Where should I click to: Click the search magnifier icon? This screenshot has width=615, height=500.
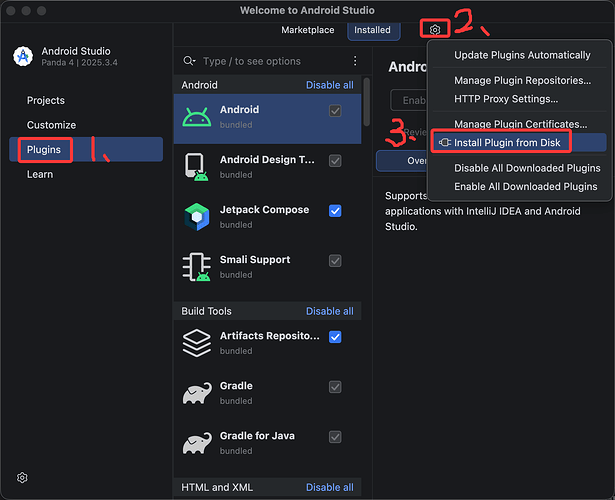189,61
